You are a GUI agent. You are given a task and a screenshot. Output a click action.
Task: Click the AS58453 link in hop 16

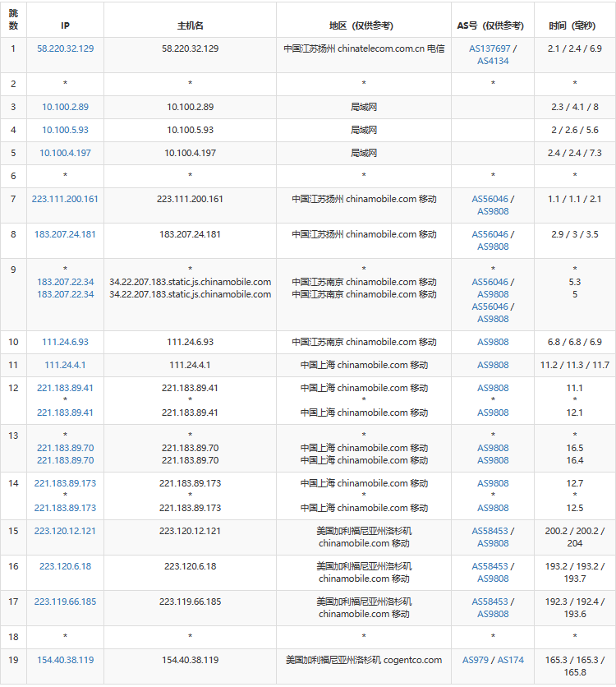(490, 566)
